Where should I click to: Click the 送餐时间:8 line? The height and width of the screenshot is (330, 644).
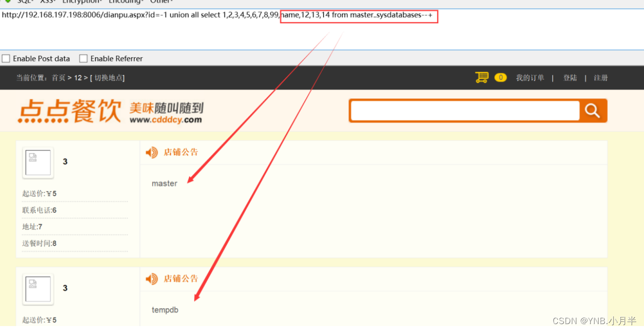pyautogui.click(x=40, y=243)
